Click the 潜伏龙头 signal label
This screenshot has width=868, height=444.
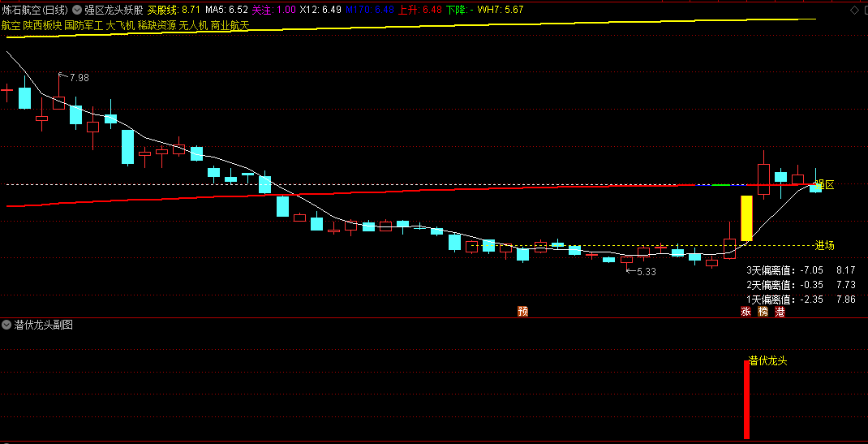click(767, 361)
